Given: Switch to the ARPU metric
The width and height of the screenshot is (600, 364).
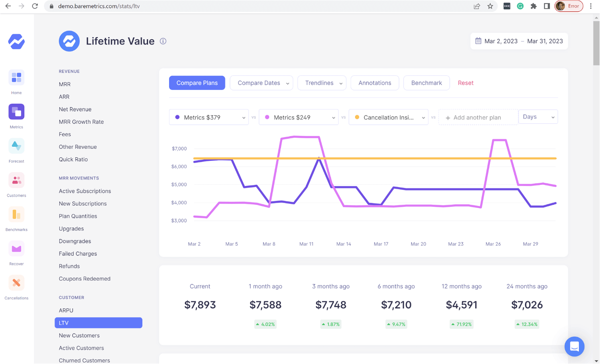Looking at the screenshot, I should click(x=66, y=310).
